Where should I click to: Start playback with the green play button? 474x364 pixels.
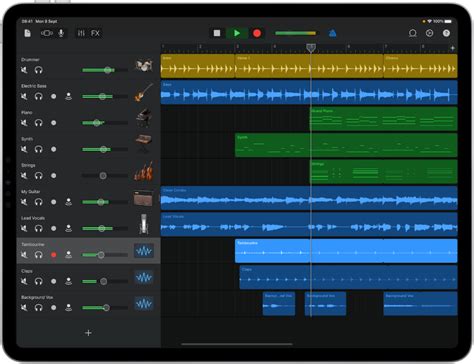(x=237, y=33)
